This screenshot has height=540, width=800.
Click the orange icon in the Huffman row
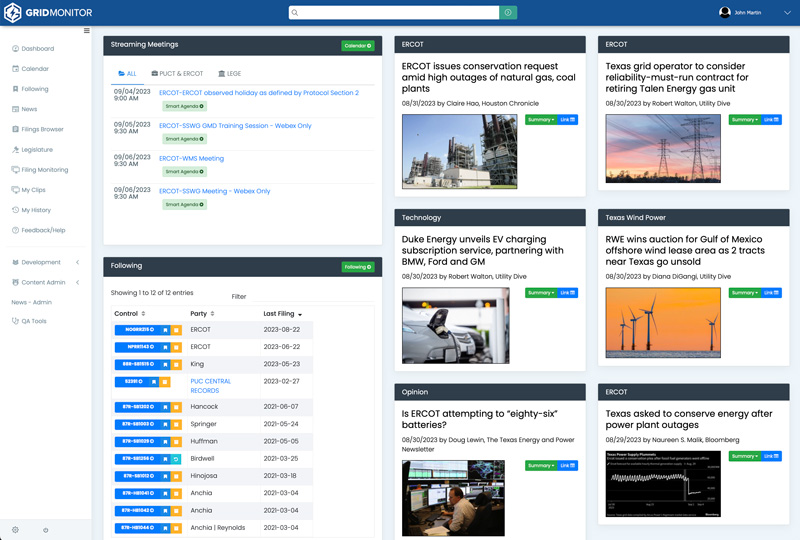point(176,441)
